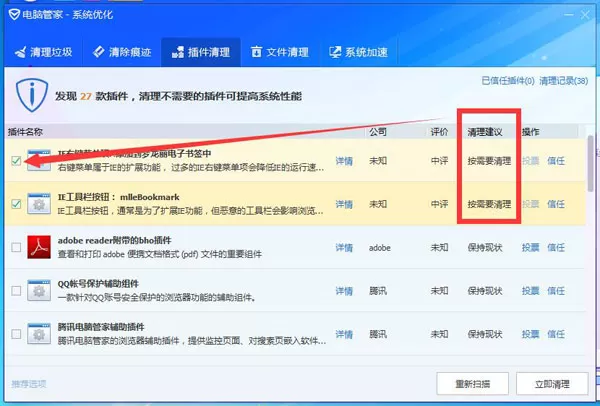Image resolution: width=600 pixels, height=406 pixels.
Task: Click the 清理建议 column header
Action: [x=485, y=132]
